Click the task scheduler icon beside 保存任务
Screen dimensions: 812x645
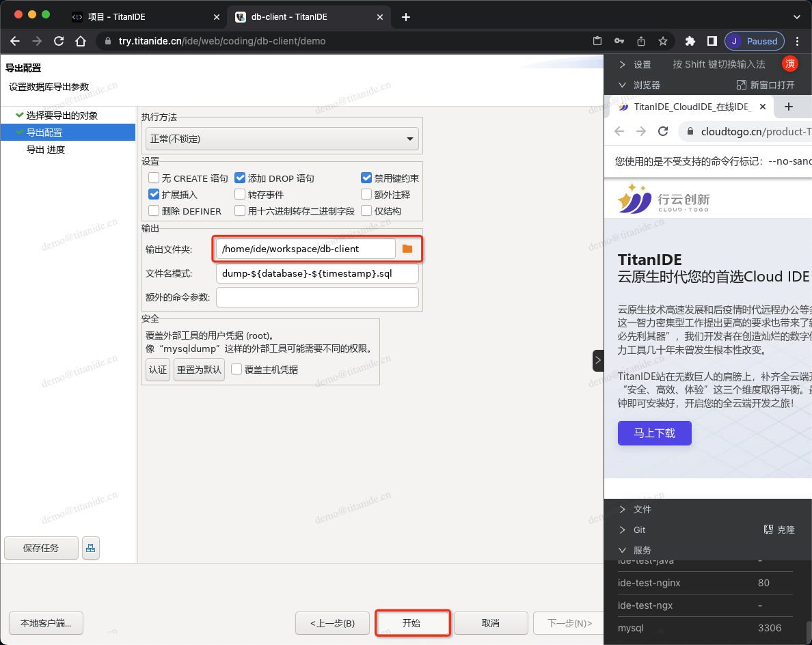coord(90,547)
